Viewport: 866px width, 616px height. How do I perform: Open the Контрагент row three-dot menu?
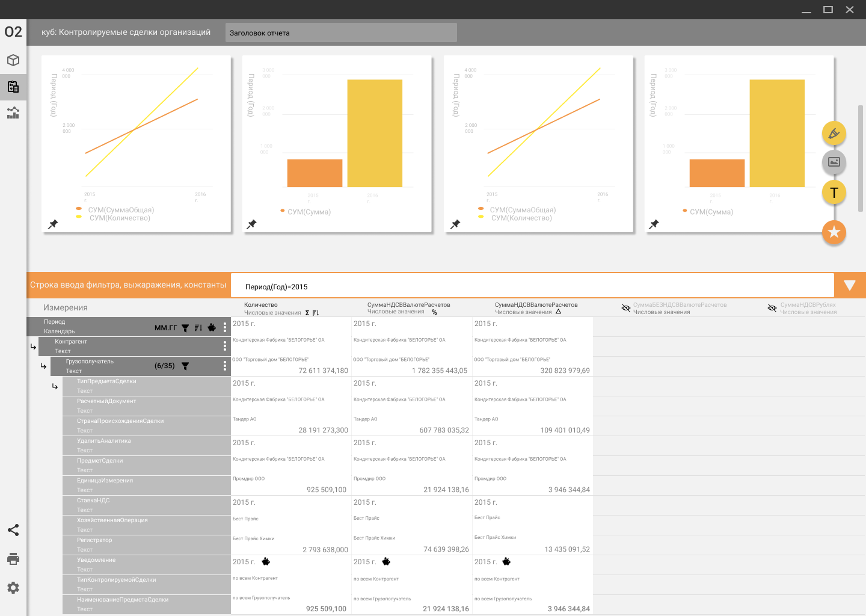point(225,346)
